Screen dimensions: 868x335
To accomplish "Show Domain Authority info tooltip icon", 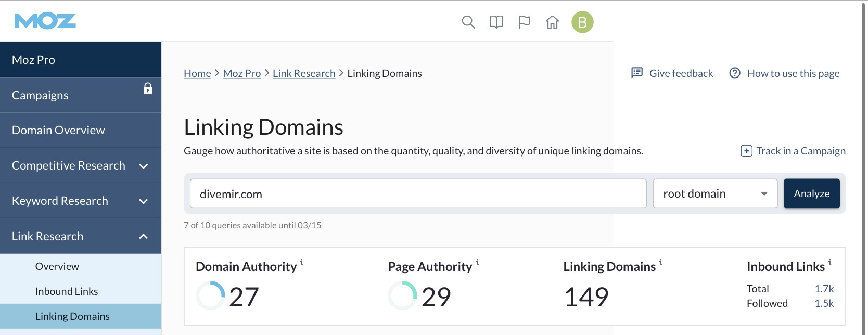I will pos(302,262).
